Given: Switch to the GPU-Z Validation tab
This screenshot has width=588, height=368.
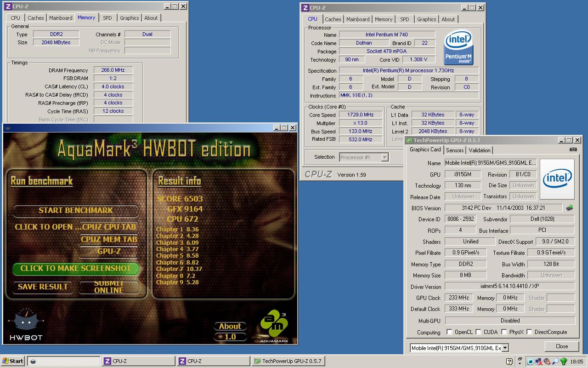Looking at the screenshot, I should pyautogui.click(x=479, y=150).
